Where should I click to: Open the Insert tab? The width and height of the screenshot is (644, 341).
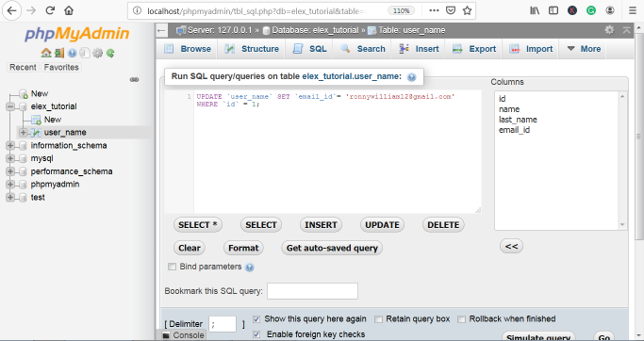pos(419,49)
